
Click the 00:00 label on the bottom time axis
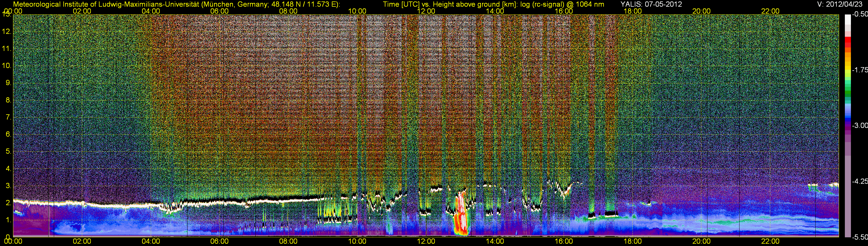coord(13,241)
